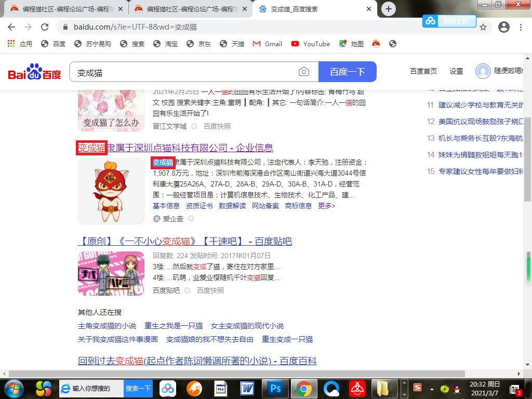
Task: Click the Baidu cloud upload extension button
Action: [449, 21]
